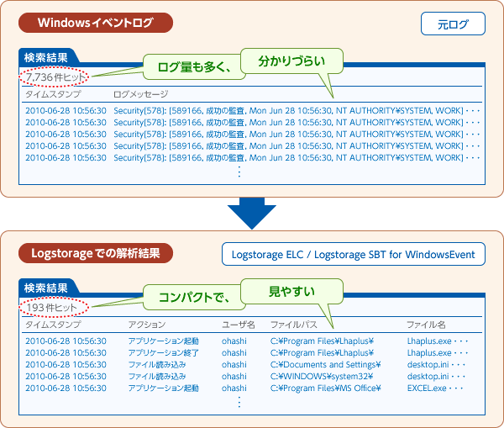Click the 193件ヒット hit count
Viewport: 504px width, 428px height.
pos(53,308)
